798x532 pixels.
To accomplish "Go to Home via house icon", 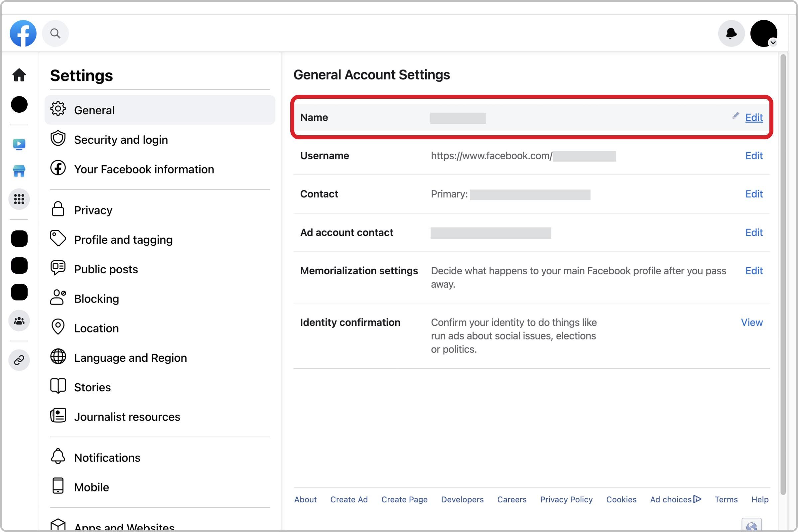I will pyautogui.click(x=19, y=75).
